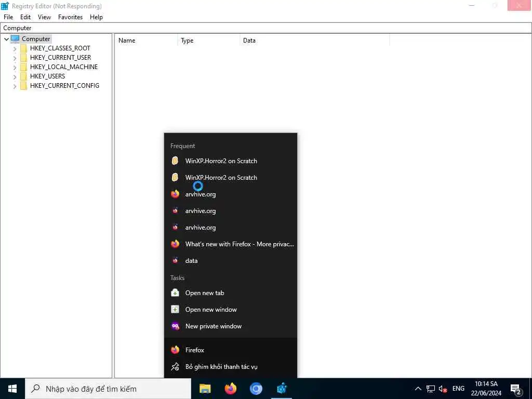Click the taskbar search box
This screenshot has width=532, height=399.
[108, 389]
